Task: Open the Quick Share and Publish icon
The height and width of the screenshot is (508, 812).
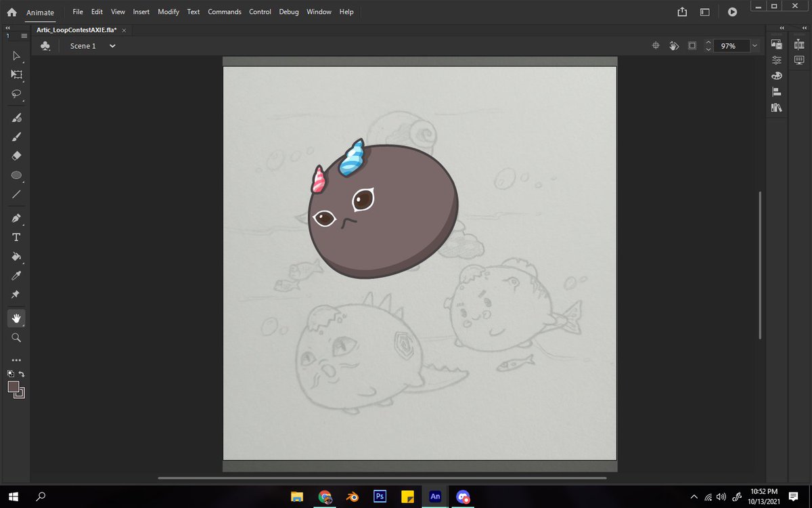Action: [x=682, y=12]
